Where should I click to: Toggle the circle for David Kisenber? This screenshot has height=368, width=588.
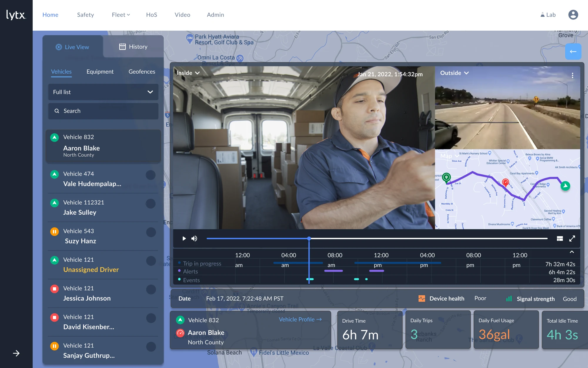(151, 318)
